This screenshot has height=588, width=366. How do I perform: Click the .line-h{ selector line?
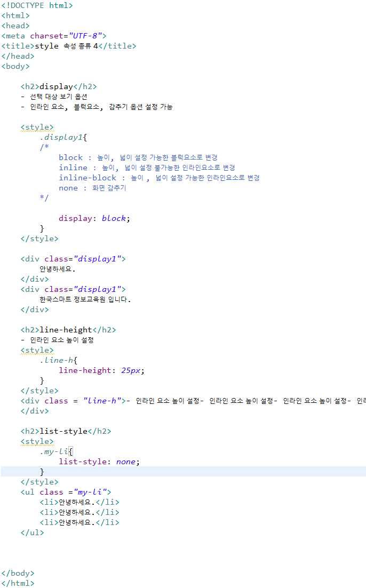[x=59, y=360]
